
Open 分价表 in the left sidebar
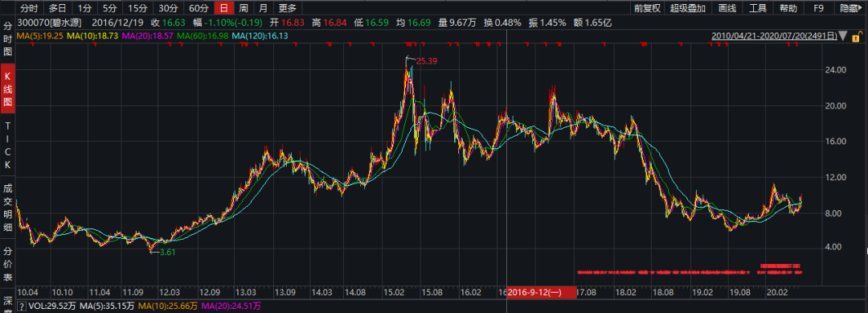coord(8,265)
